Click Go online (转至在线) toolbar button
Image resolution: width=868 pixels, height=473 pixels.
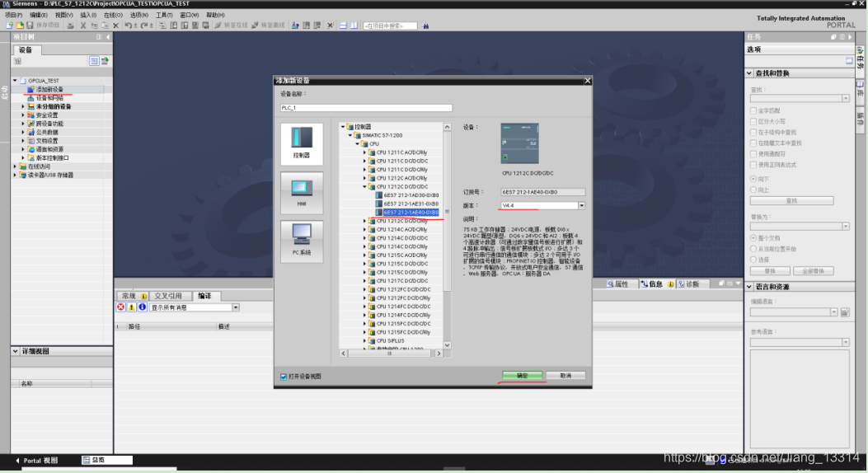coord(231,26)
